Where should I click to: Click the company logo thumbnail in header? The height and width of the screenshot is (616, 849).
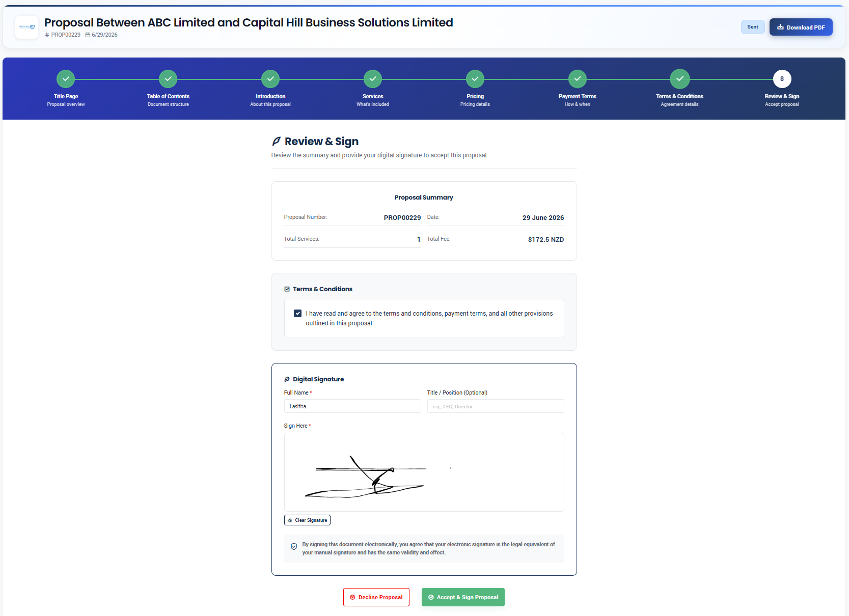[26, 27]
